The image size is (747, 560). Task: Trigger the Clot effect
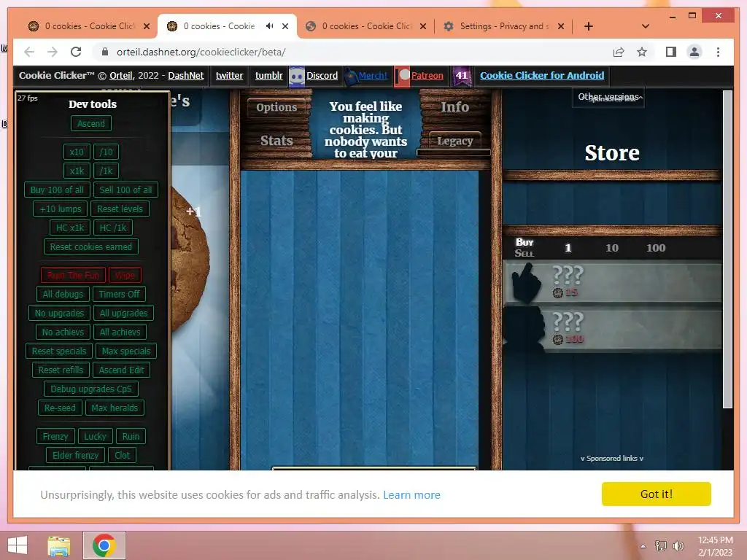(122, 455)
